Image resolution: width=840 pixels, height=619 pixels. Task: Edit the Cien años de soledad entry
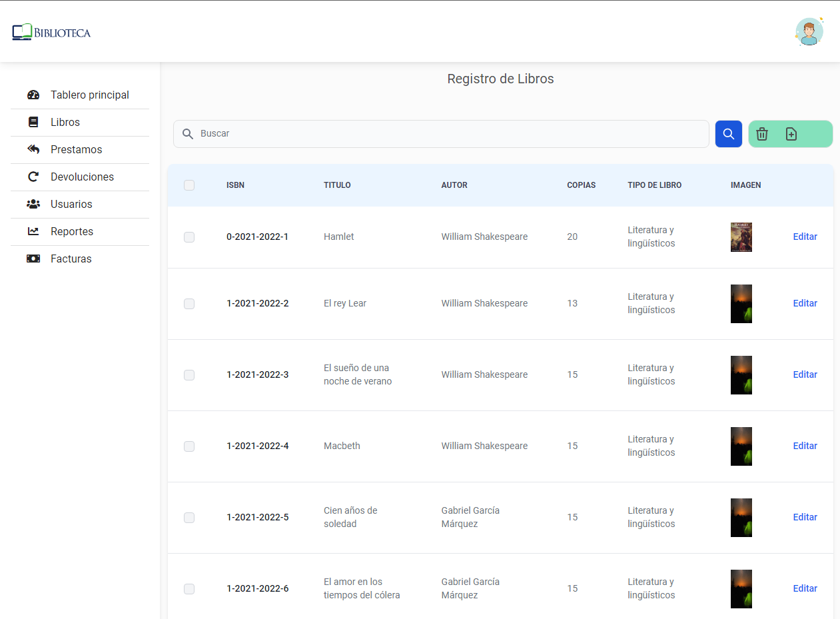805,517
